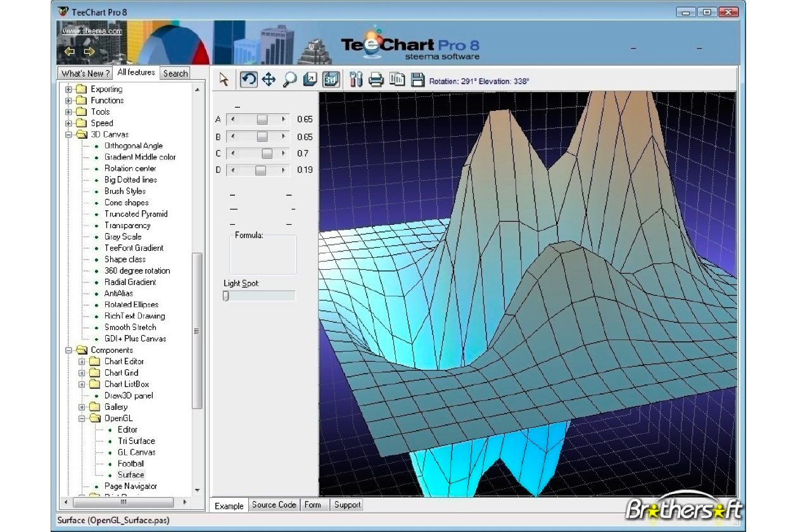The width and height of the screenshot is (798, 532).
Task: Select the normal pointer cursor tool
Action: pyautogui.click(x=224, y=80)
